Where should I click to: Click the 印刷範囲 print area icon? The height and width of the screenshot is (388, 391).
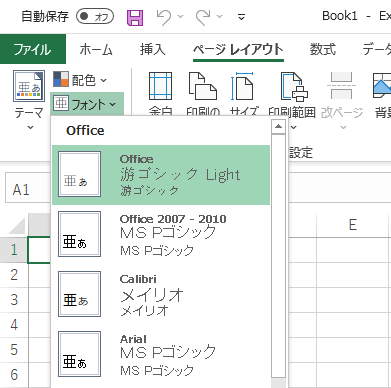tap(294, 87)
